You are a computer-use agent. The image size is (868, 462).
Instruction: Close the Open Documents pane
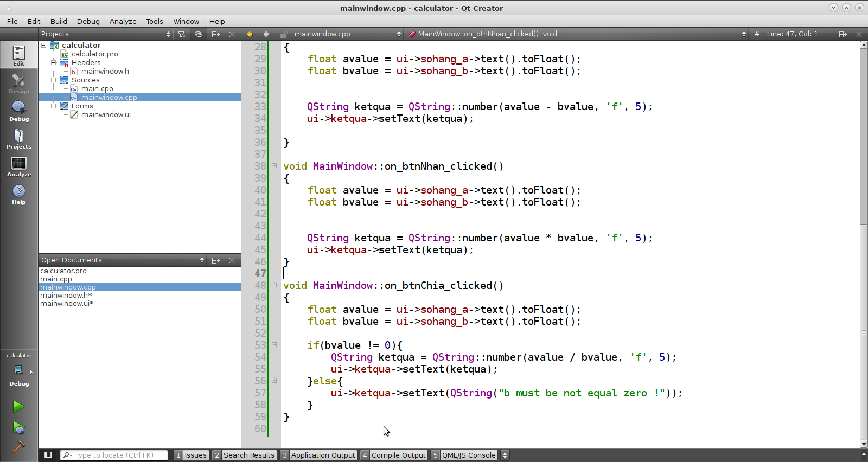[x=232, y=260]
